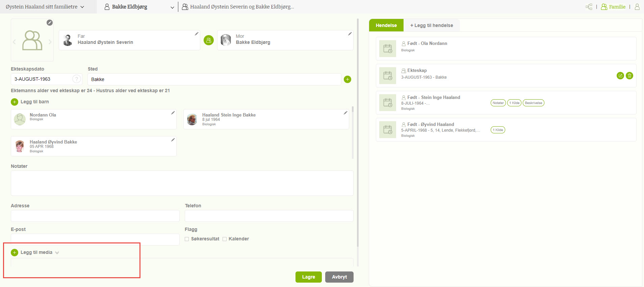Switch to the Hendelse tab
Image resolution: width=644 pixels, height=287 pixels.
(386, 25)
